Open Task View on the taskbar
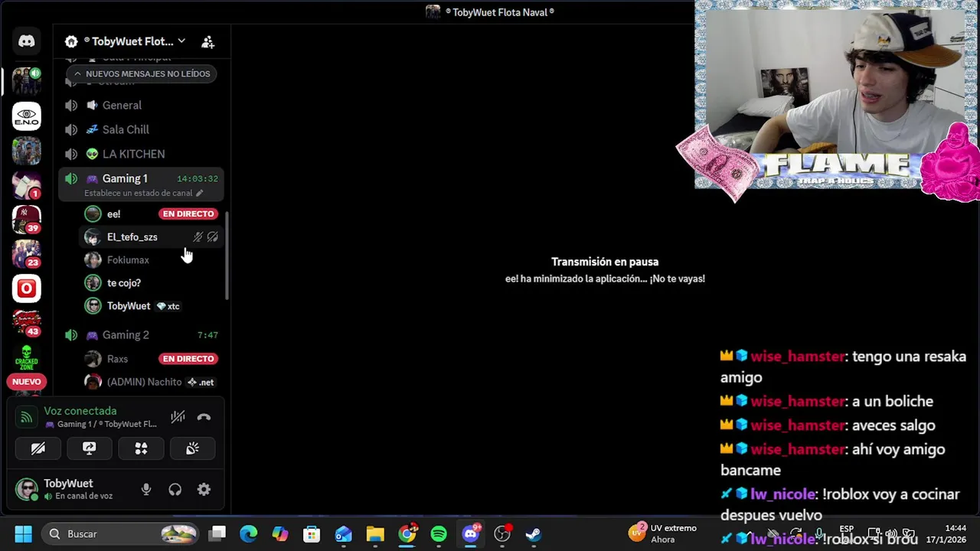Screen dimensions: 980x551 point(218,534)
